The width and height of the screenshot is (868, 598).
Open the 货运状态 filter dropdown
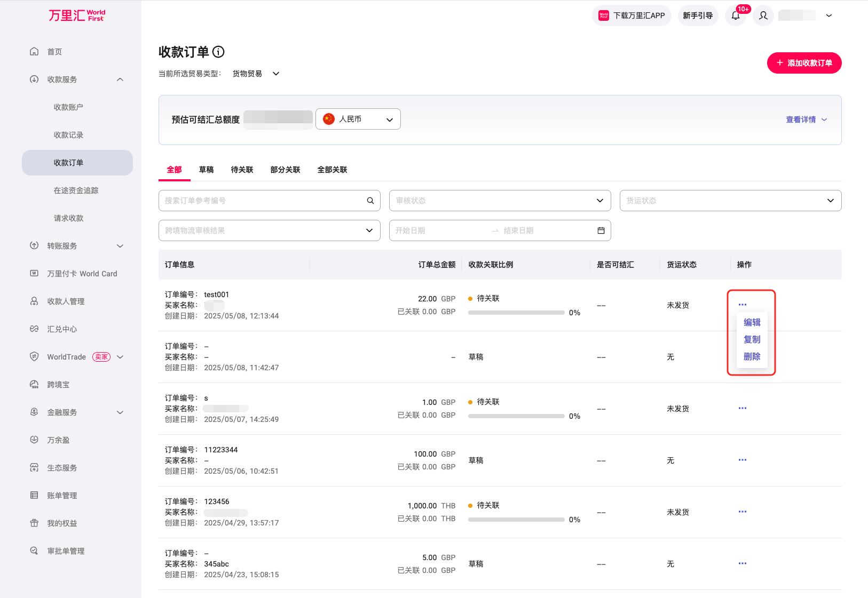(x=730, y=201)
